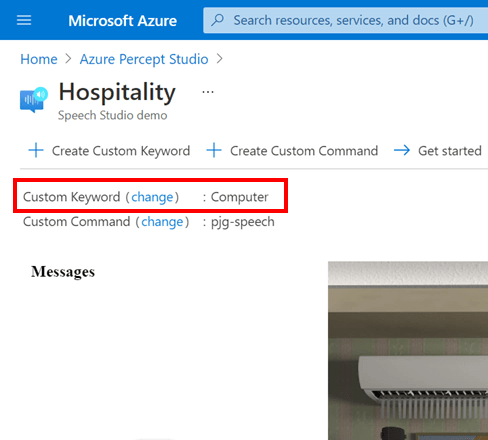Click the plus icon for Create Custom Command

214,150
